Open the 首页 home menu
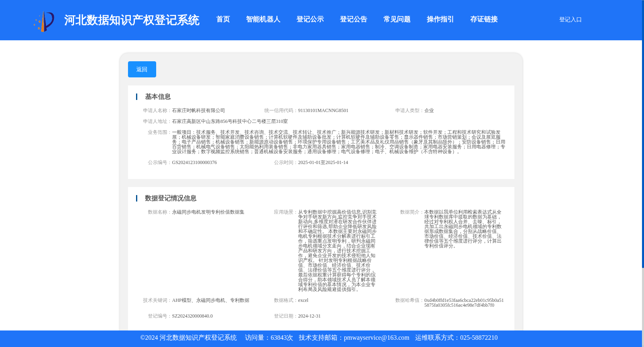644x347 pixels. pyautogui.click(x=223, y=19)
